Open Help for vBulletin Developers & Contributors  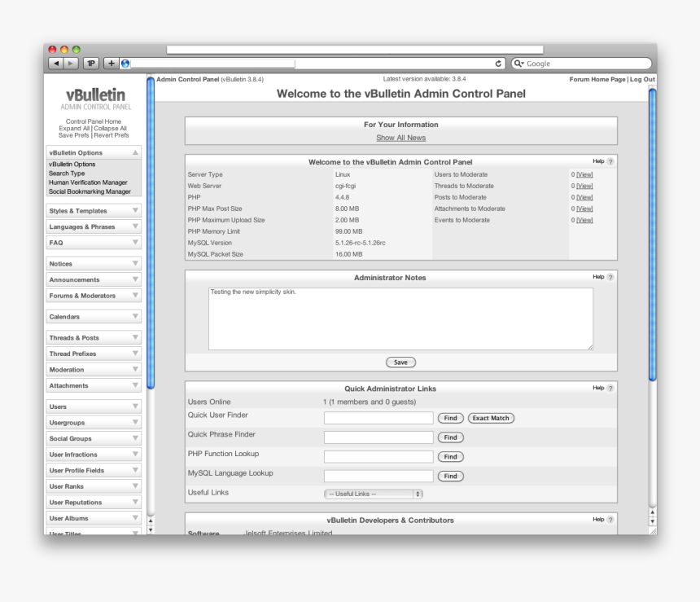pyautogui.click(x=609, y=518)
